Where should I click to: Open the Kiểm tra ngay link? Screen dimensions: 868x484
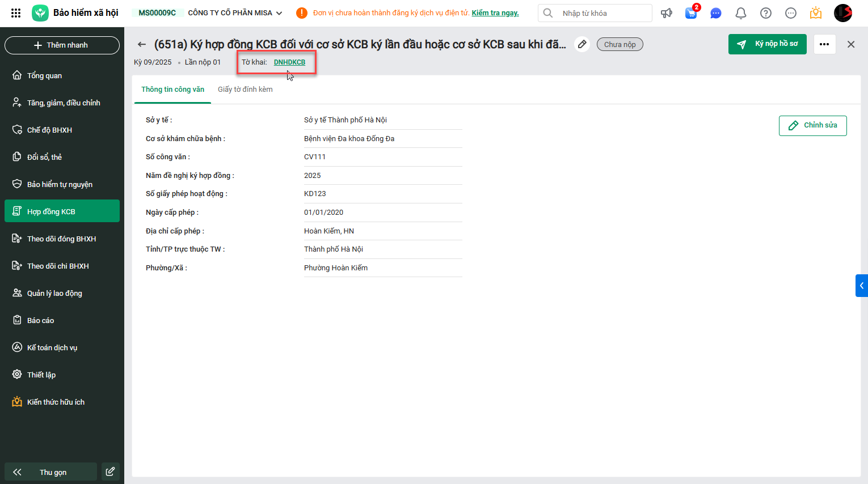point(495,13)
